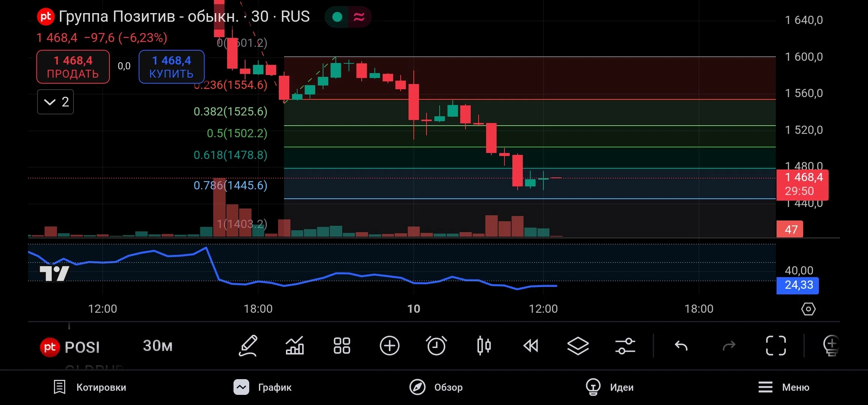Enter fullscreen mode with bracket icon
868x405 pixels.
[x=776, y=345]
